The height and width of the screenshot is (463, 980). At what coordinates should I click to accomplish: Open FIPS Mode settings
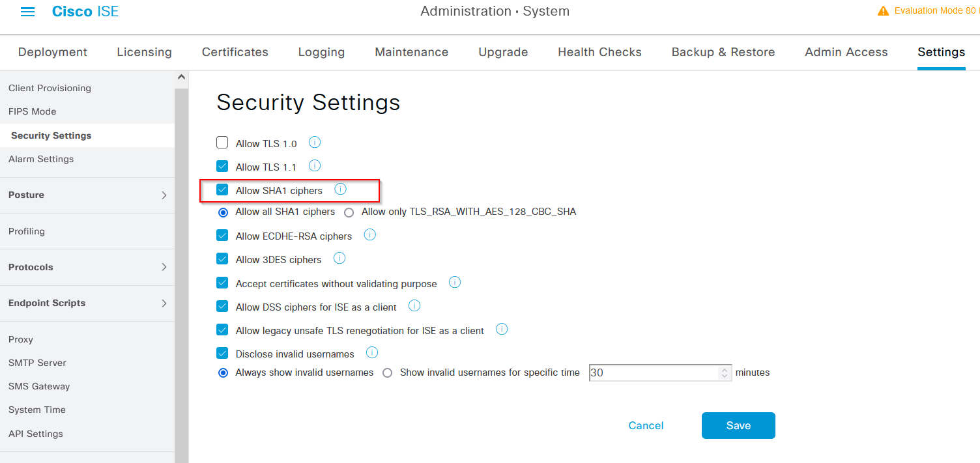click(x=33, y=111)
